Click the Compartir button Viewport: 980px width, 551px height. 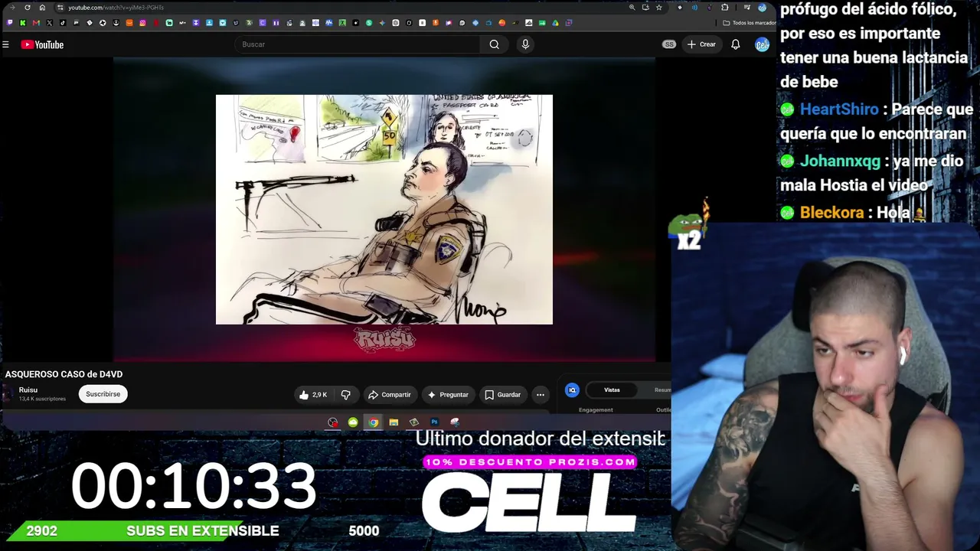pyautogui.click(x=390, y=395)
